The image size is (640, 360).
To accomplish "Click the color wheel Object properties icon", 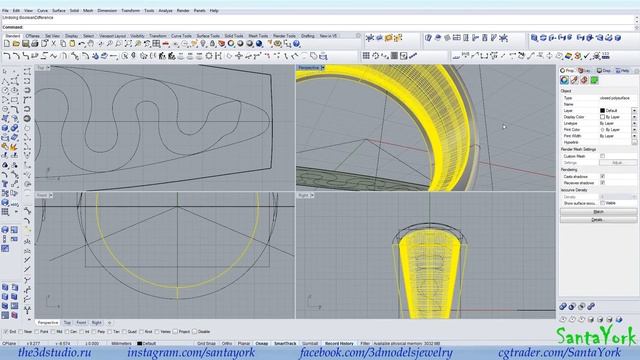I will tap(564, 80).
